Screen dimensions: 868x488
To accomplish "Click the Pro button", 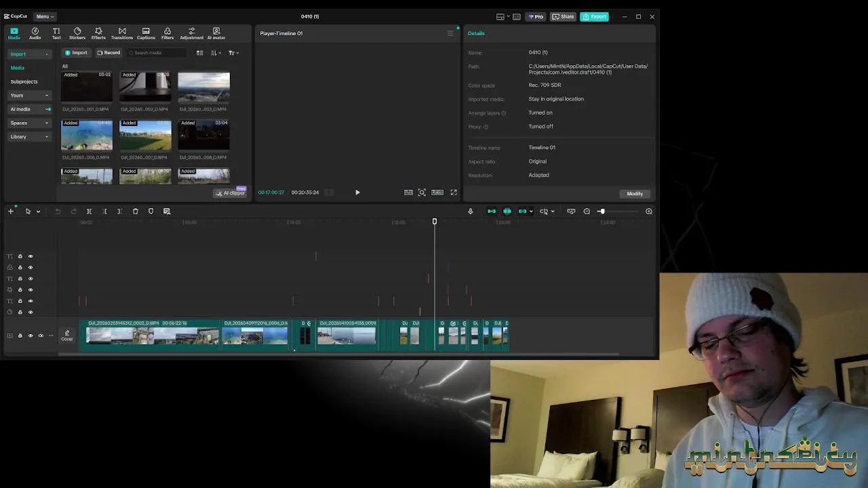I will point(535,16).
